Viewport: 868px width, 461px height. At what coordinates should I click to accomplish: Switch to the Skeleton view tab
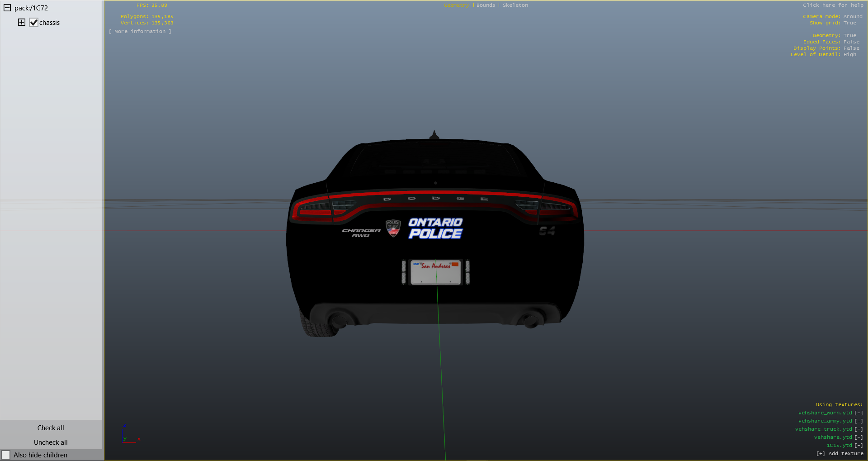515,5
